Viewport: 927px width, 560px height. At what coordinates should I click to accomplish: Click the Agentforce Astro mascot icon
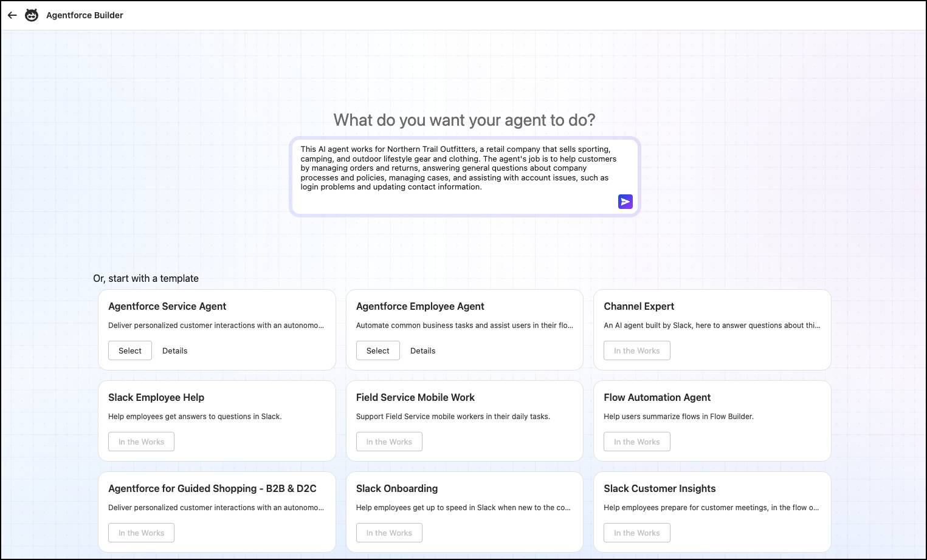tap(32, 15)
